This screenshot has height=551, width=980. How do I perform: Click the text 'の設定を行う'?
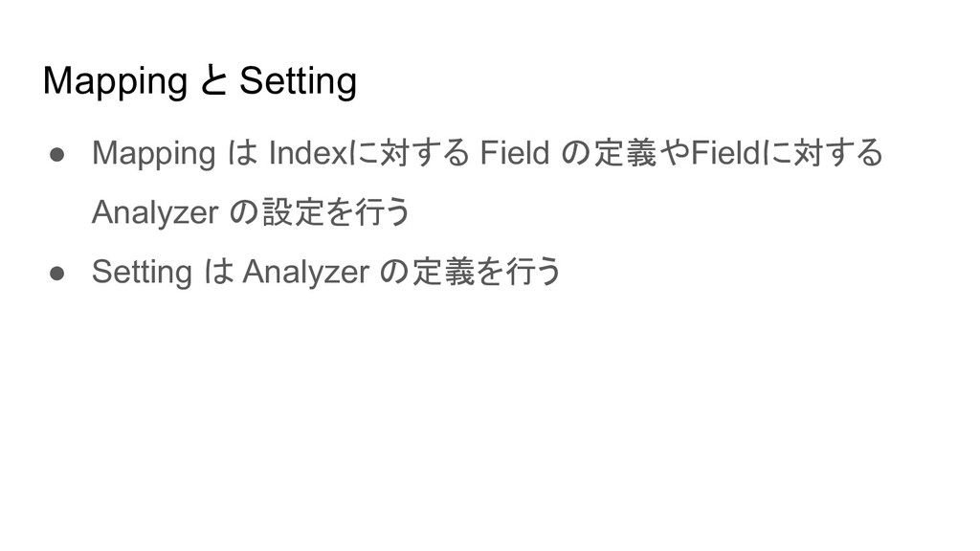[x=320, y=212]
